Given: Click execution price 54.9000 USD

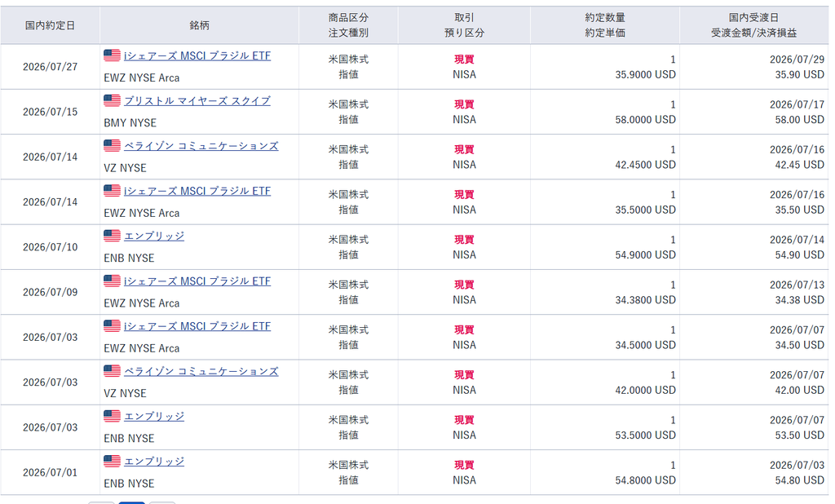Looking at the screenshot, I should [x=646, y=255].
